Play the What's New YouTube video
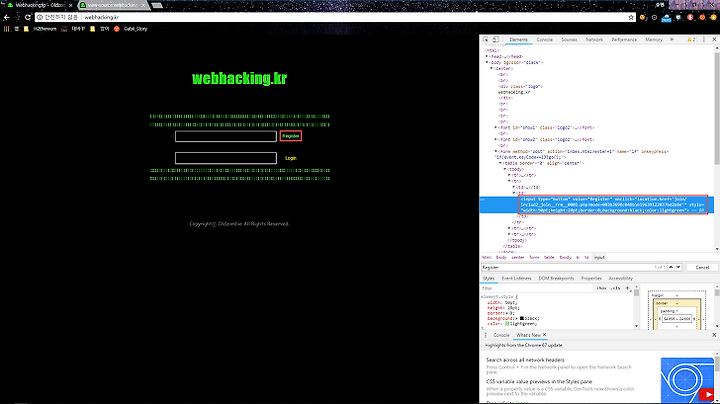 [706, 394]
